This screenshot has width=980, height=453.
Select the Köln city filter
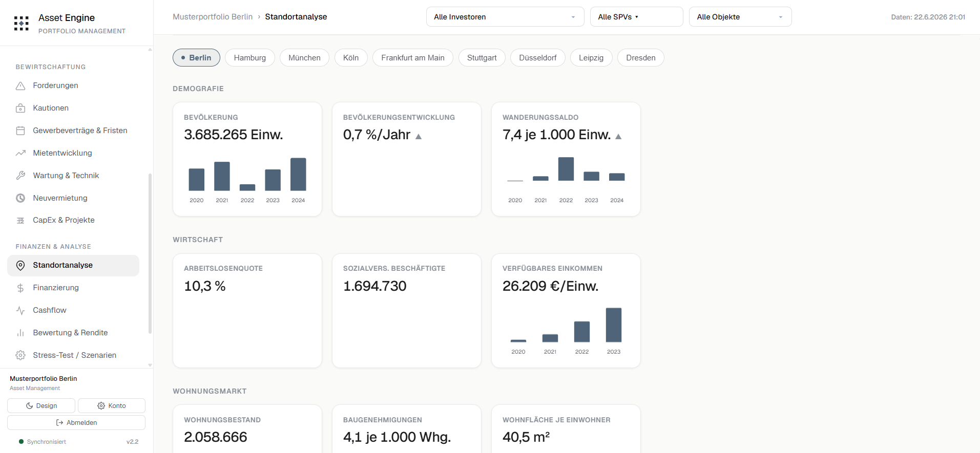click(x=351, y=58)
